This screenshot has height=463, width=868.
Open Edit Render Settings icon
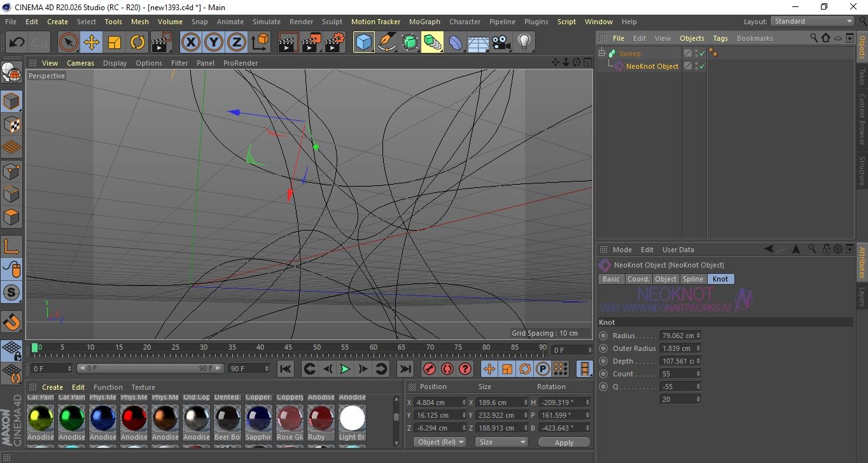(x=335, y=43)
